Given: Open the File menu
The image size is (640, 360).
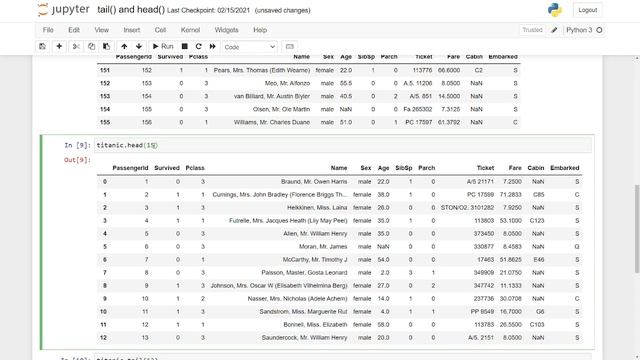Looking at the screenshot, I should (48, 30).
